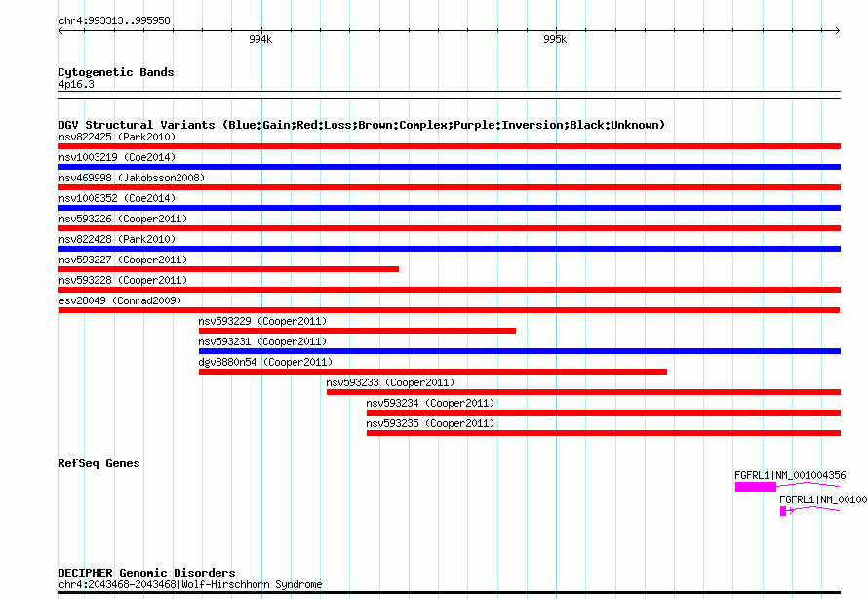Select the red bar under nsv822425

click(x=449, y=146)
